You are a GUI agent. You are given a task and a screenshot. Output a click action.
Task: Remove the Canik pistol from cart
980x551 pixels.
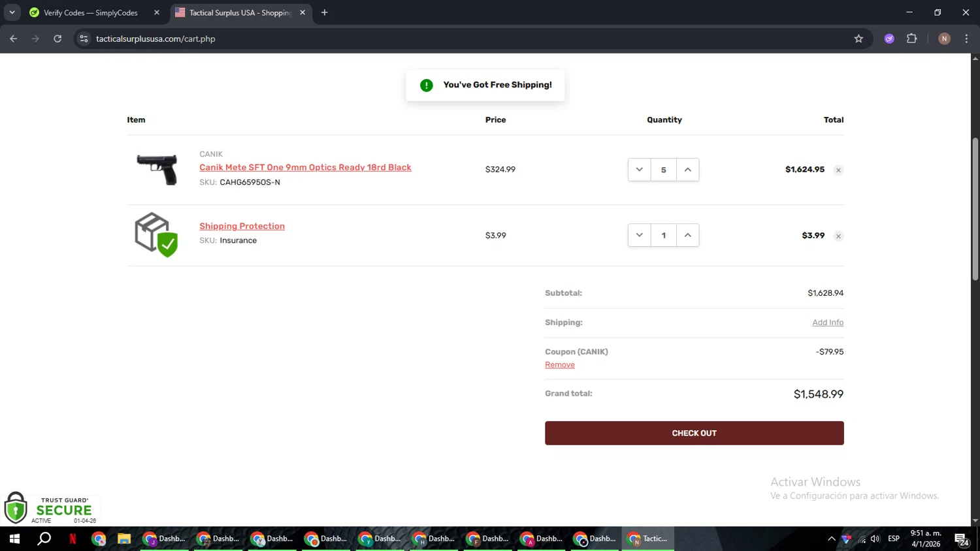click(x=838, y=170)
